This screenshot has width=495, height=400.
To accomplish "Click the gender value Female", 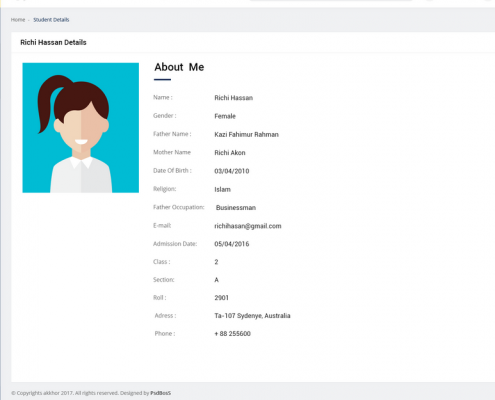I will click(x=225, y=116).
